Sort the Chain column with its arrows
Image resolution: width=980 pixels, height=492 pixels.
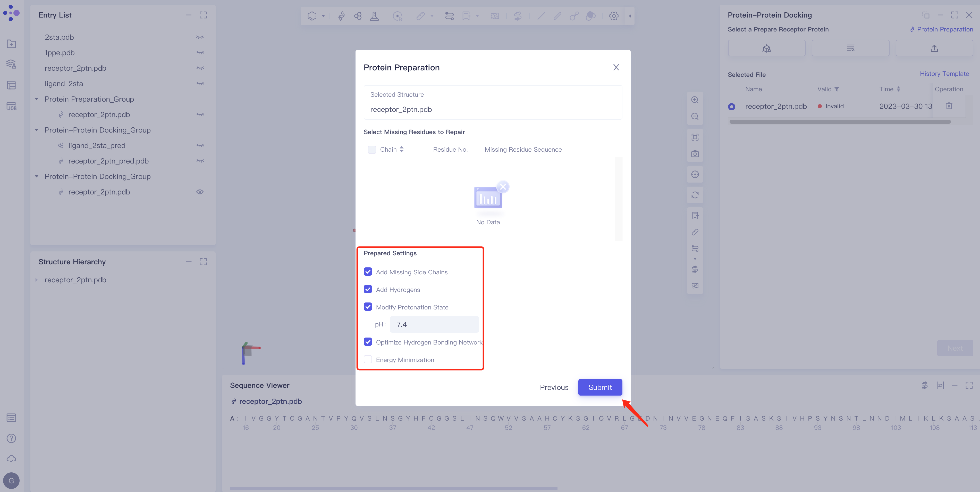(401, 150)
